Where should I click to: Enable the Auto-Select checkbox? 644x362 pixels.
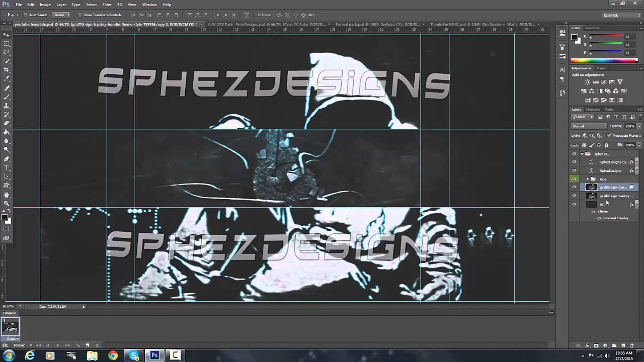pos(26,15)
